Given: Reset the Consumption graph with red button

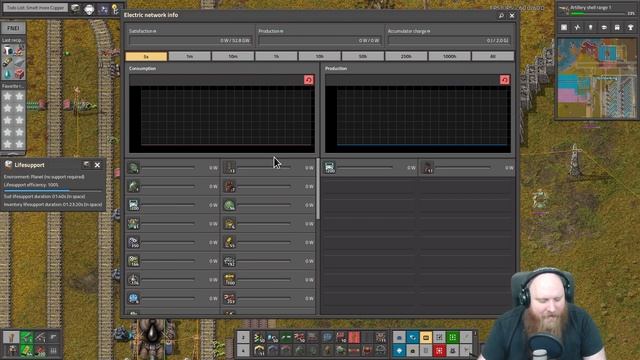Looking at the screenshot, I should (309, 80).
